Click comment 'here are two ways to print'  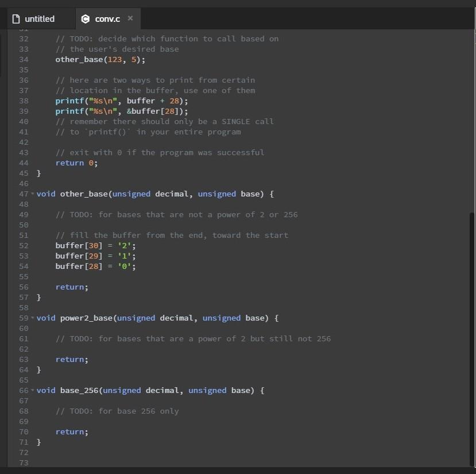tap(156, 80)
